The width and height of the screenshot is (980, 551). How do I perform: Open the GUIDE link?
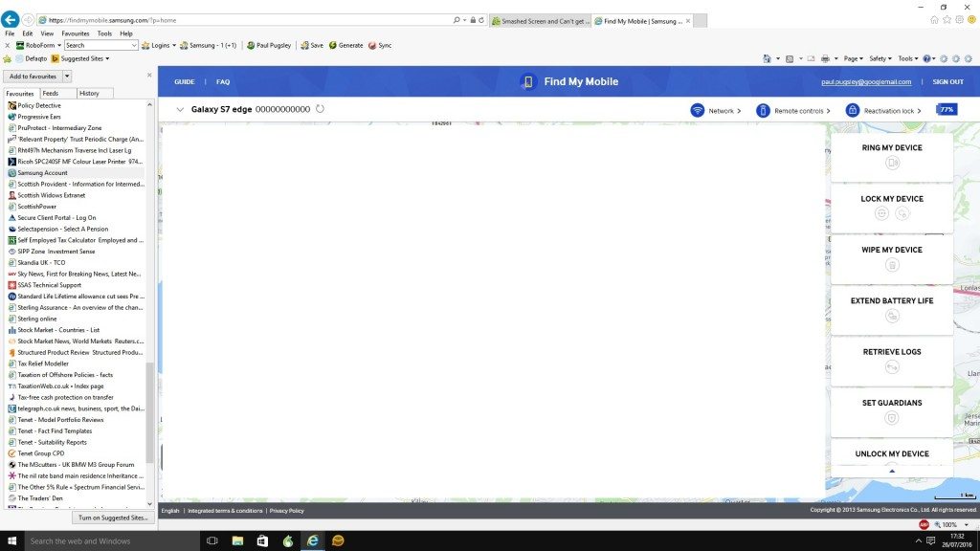click(x=185, y=82)
